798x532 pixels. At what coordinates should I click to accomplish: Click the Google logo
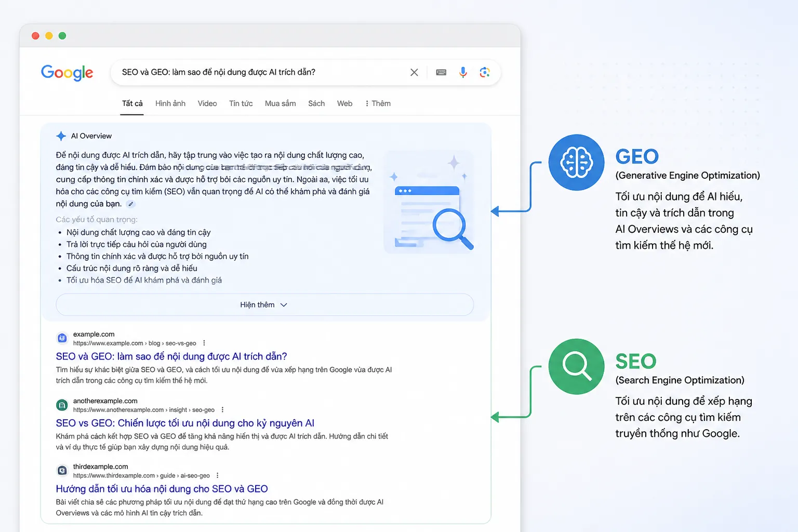(67, 73)
